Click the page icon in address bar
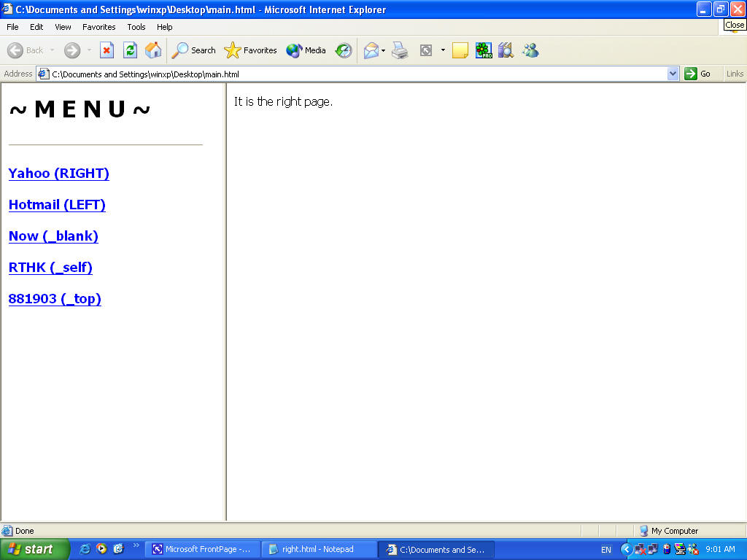Viewport: 747px width, 560px height. 44,74
